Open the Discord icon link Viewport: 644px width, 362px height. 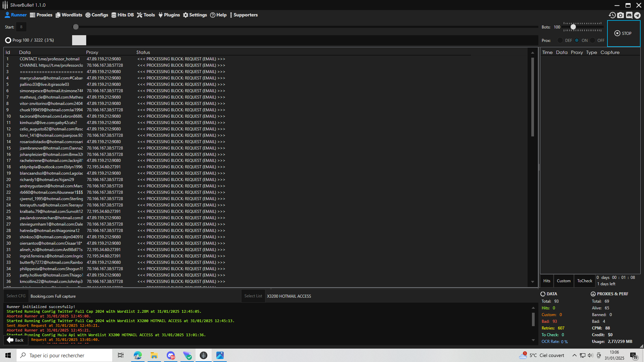pos(629,15)
